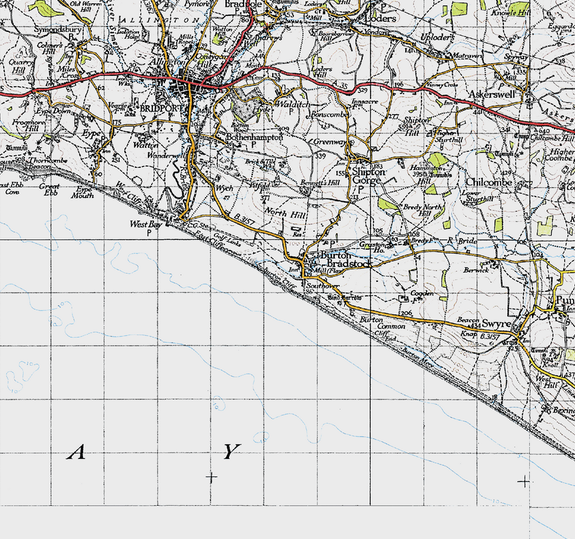Select the Loders place name
575x539 pixels.
[x=381, y=18]
